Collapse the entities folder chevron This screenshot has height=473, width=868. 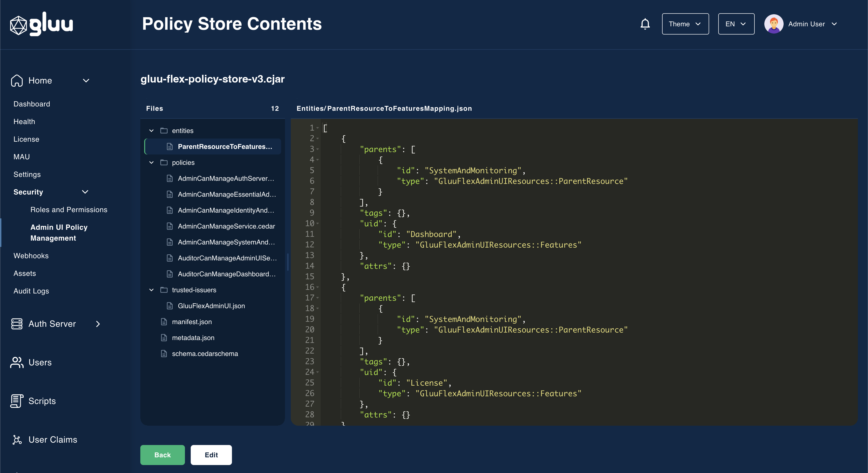pyautogui.click(x=152, y=131)
